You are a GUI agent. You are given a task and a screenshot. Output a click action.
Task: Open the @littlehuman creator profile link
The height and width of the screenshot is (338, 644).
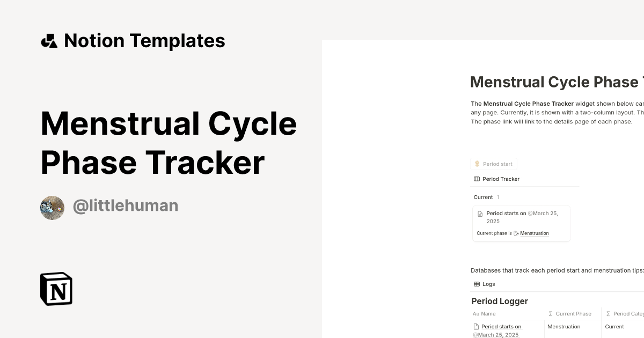[x=126, y=205]
